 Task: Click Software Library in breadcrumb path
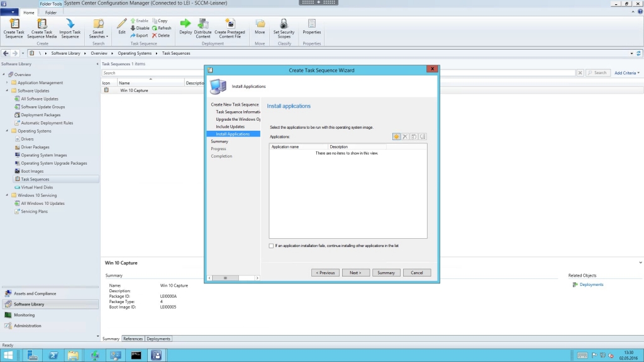65,53
